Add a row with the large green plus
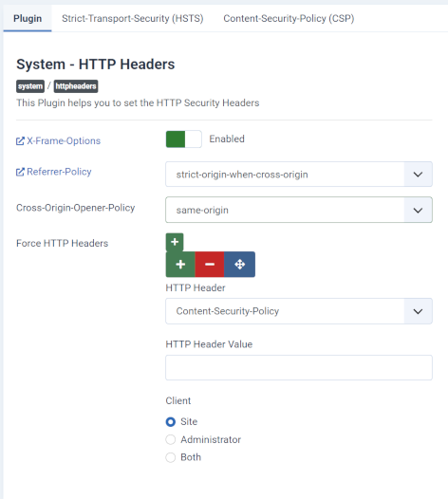The image size is (448, 499). pyautogui.click(x=180, y=264)
